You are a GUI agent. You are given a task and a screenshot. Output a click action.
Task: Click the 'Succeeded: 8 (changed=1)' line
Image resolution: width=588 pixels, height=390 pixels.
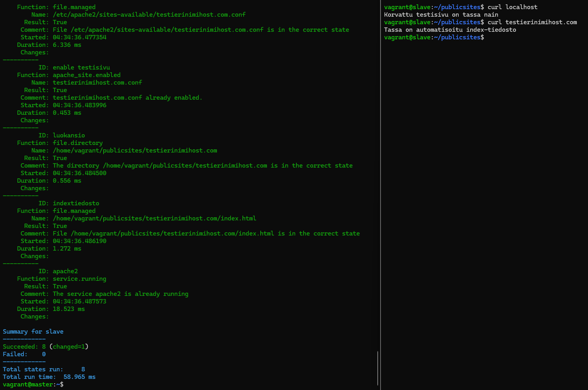click(x=45, y=347)
